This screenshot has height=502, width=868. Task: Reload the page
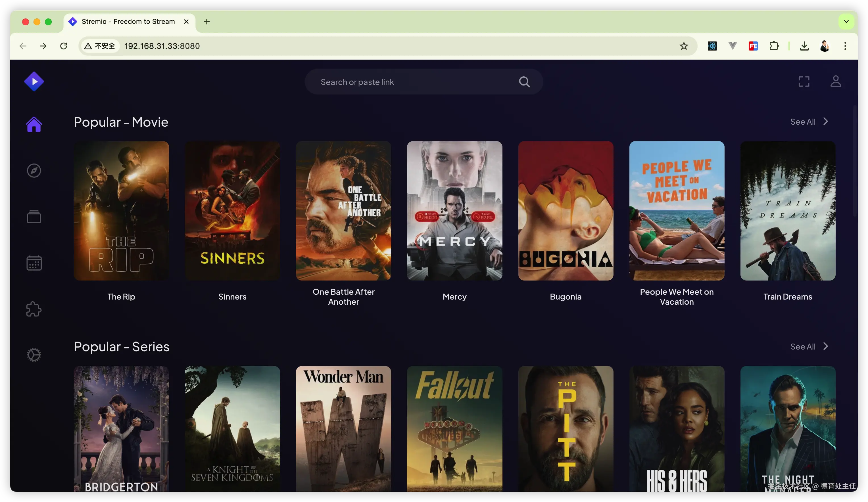tap(64, 46)
